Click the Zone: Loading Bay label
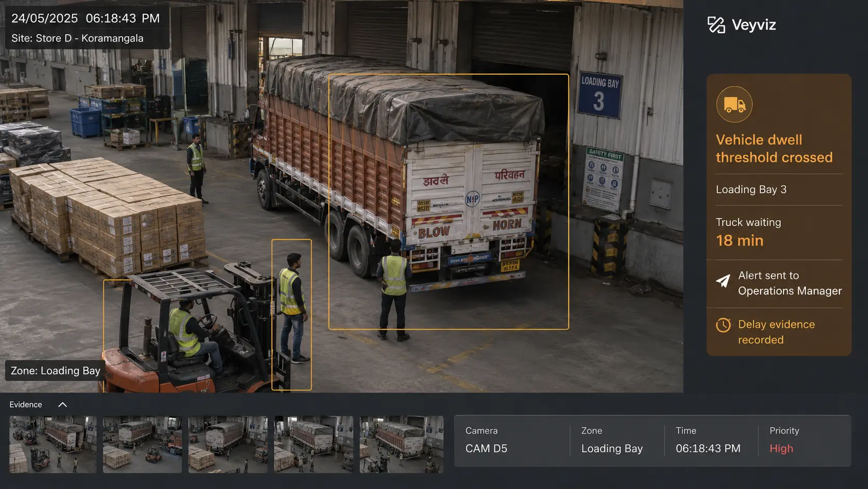868x489 pixels. (x=55, y=371)
